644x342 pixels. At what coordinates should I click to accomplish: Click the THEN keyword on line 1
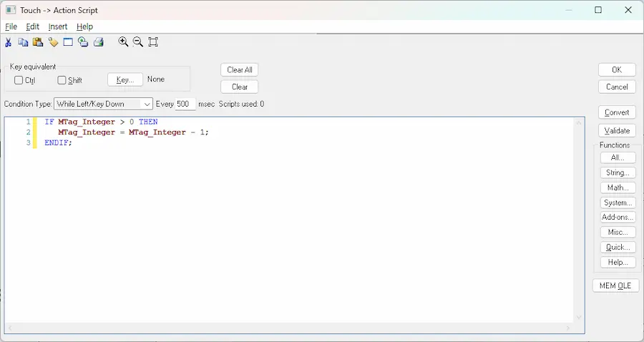click(148, 122)
